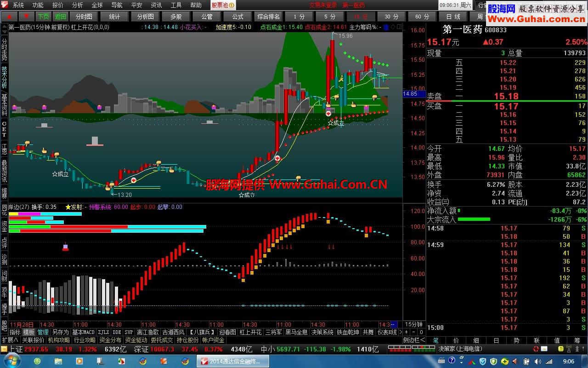Open the 股票池 stock pool dropdown

coord(223,5)
